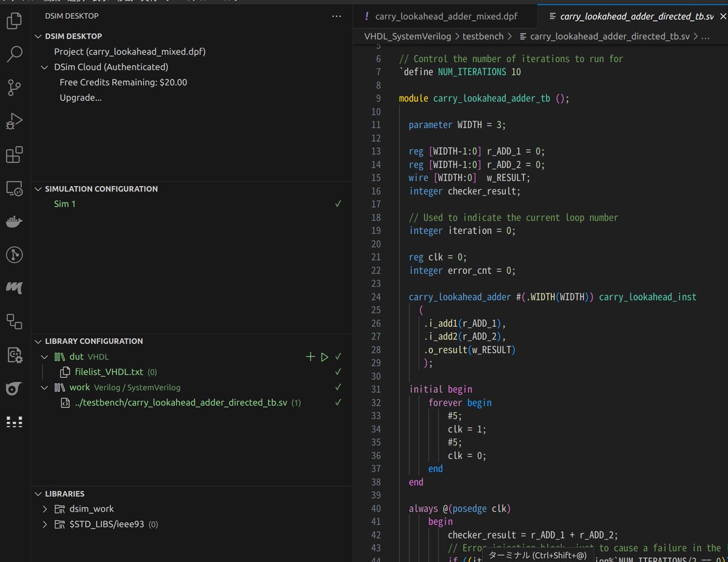The height and width of the screenshot is (562, 728).
Task: Click checkmark status of testbench .sv row
Action: tap(339, 403)
